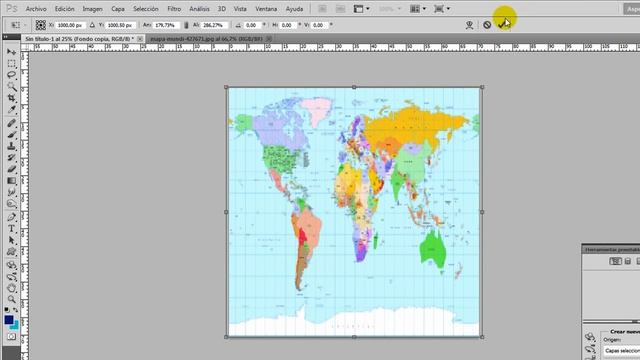Cancel the transform
The image size is (640, 360).
click(487, 25)
